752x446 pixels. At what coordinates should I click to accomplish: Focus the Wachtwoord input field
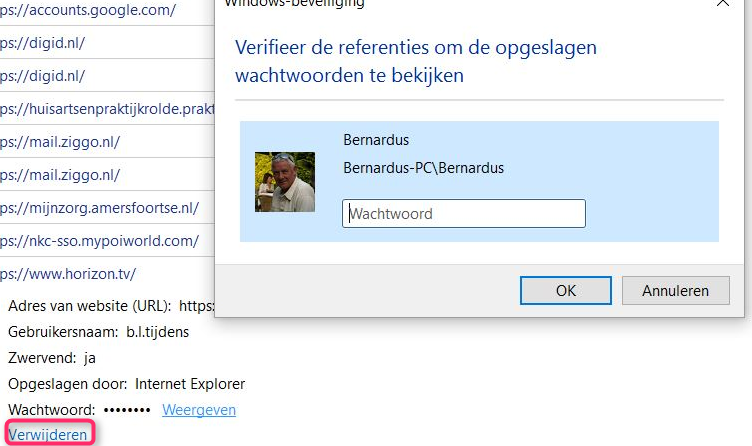point(463,214)
